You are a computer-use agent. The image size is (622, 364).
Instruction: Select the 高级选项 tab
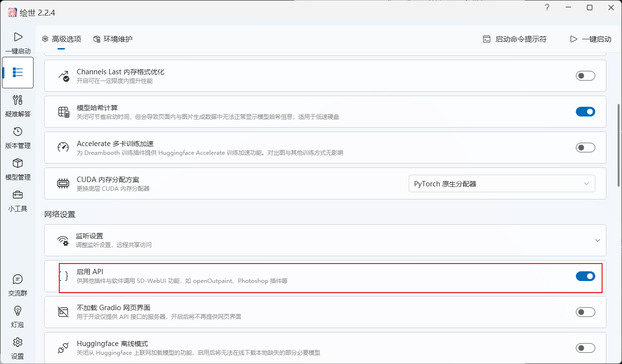[61, 39]
